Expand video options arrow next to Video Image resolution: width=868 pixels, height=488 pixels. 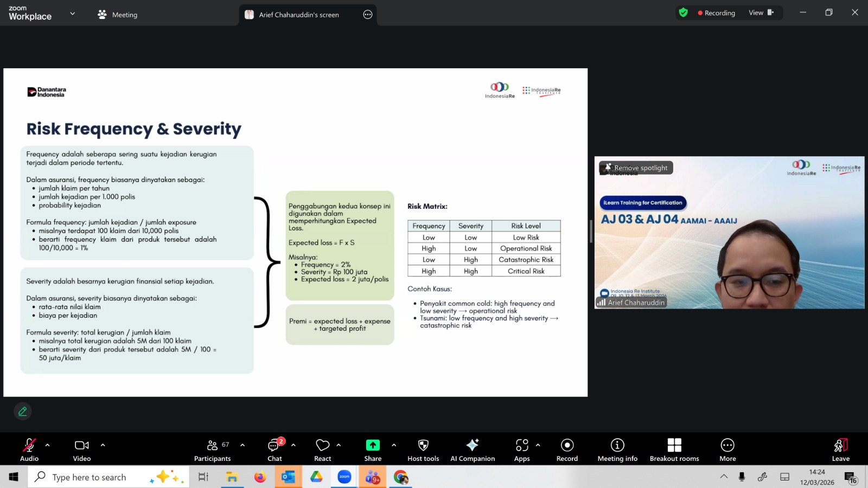pos(103,445)
